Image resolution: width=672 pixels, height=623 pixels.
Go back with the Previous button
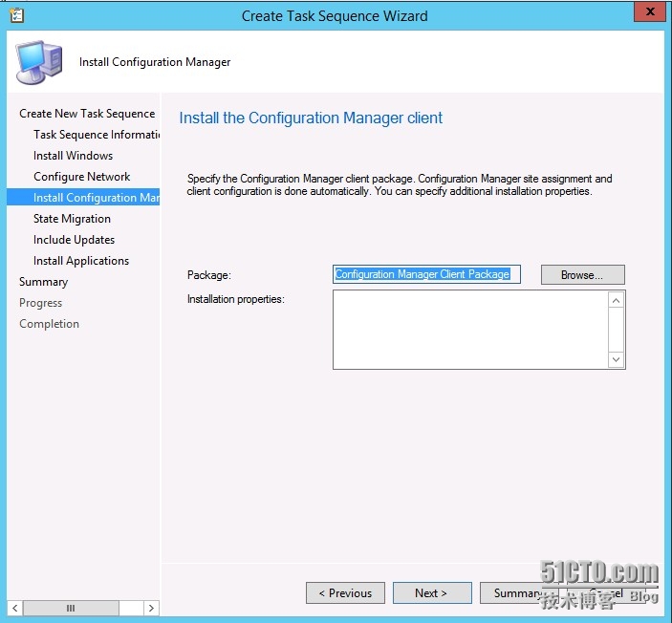pyautogui.click(x=345, y=593)
